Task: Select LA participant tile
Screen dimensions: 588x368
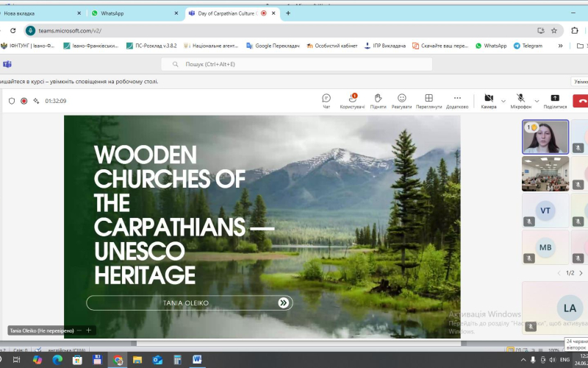Action: (555, 308)
